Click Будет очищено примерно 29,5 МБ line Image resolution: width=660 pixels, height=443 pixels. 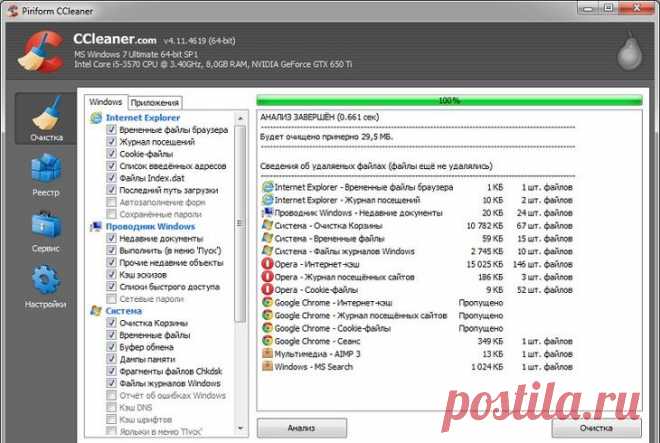326,137
